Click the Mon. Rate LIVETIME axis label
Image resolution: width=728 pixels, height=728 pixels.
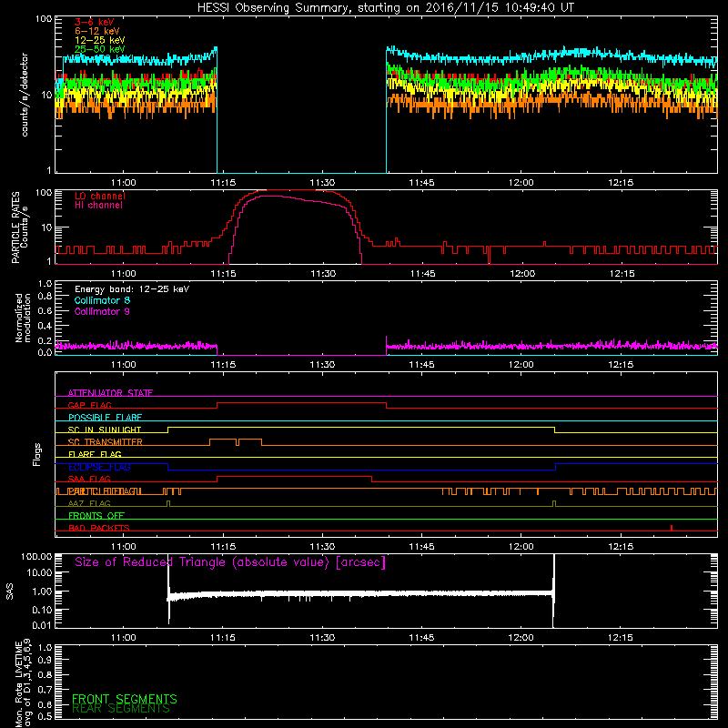(x=23, y=683)
